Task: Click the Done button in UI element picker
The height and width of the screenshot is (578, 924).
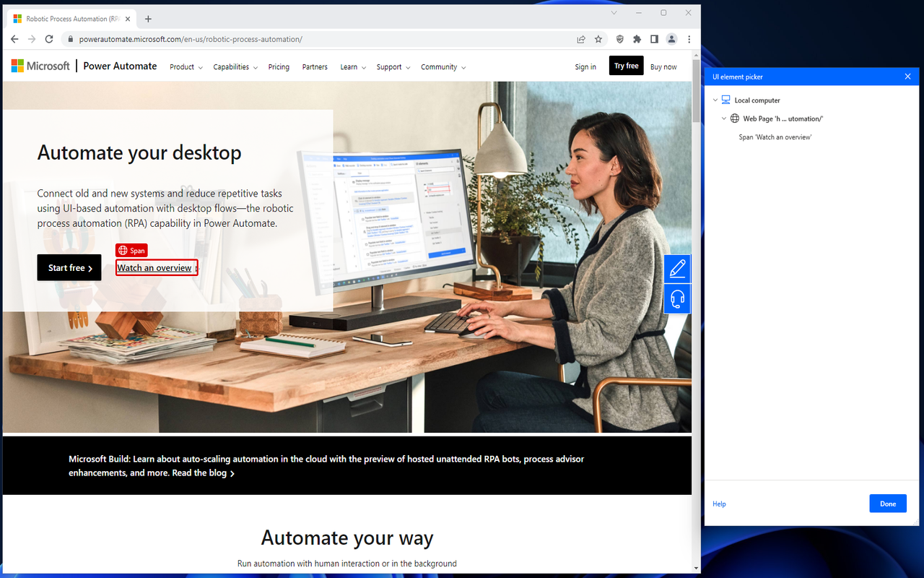Action: 887,503
